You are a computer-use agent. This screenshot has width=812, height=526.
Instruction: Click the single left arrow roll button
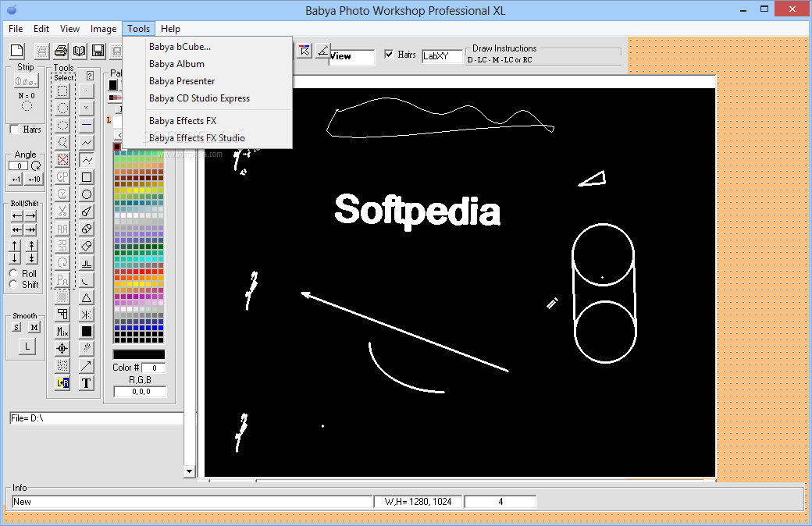point(17,215)
